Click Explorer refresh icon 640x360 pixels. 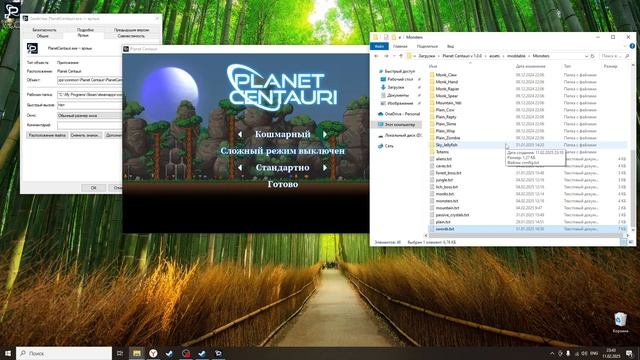point(593,56)
